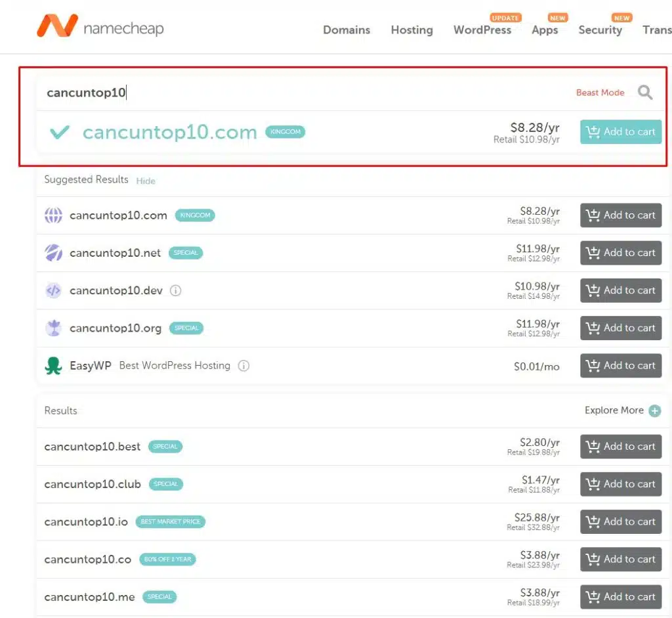The height and width of the screenshot is (618, 672).
Task: Add cancuntop10.co to cart
Action: (x=621, y=560)
